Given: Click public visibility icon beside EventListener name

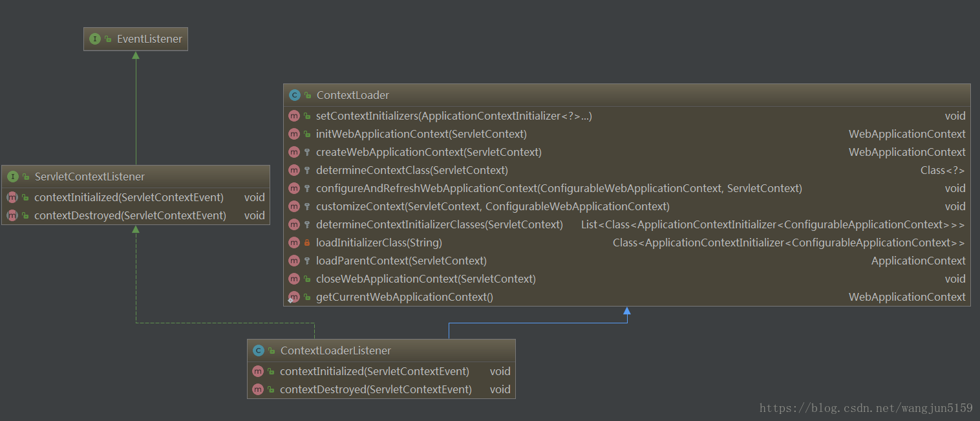Looking at the screenshot, I should tap(108, 39).
